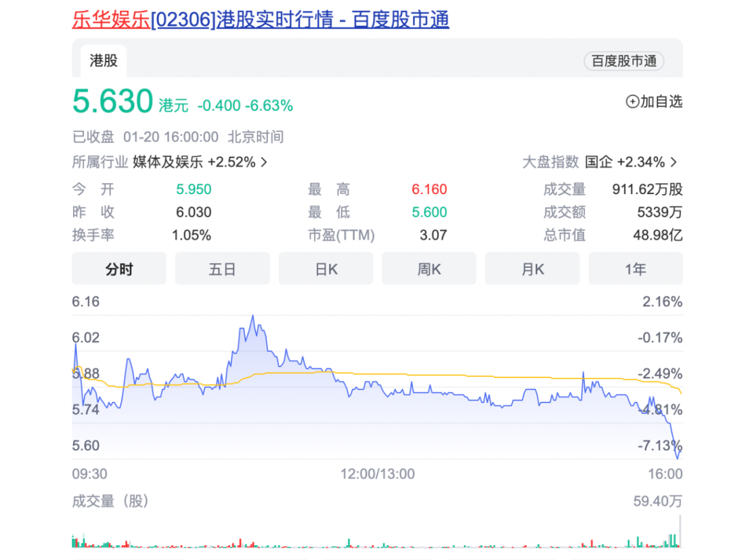Switch to the 月K chart tab
Image resolution: width=731 pixels, height=560 pixels.
pos(533,269)
